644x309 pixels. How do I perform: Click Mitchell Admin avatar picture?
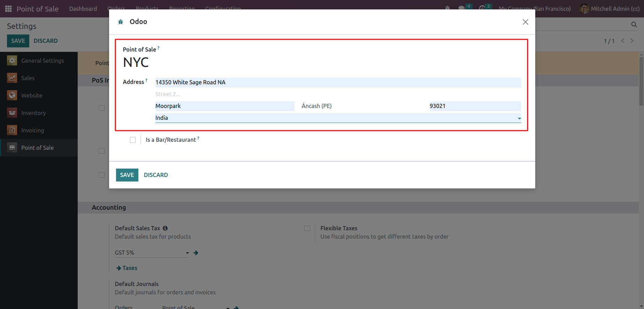pyautogui.click(x=584, y=9)
